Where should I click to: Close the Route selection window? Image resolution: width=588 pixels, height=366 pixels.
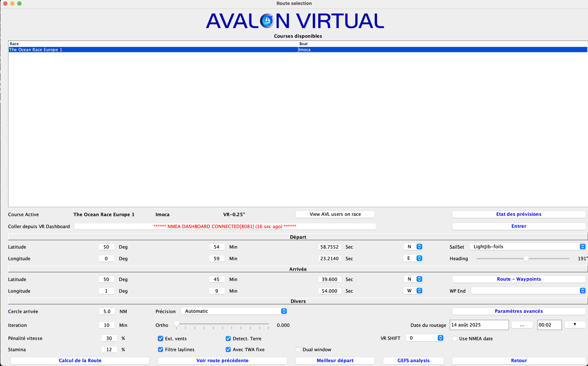(x=5, y=4)
